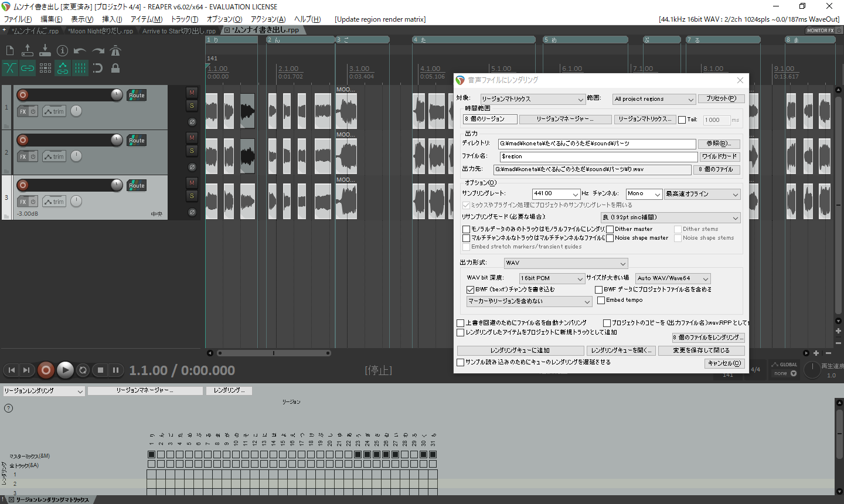Viewport: 844px width, 504px height.
Task: Toggle the ripple editing grid icon
Action: click(45, 68)
